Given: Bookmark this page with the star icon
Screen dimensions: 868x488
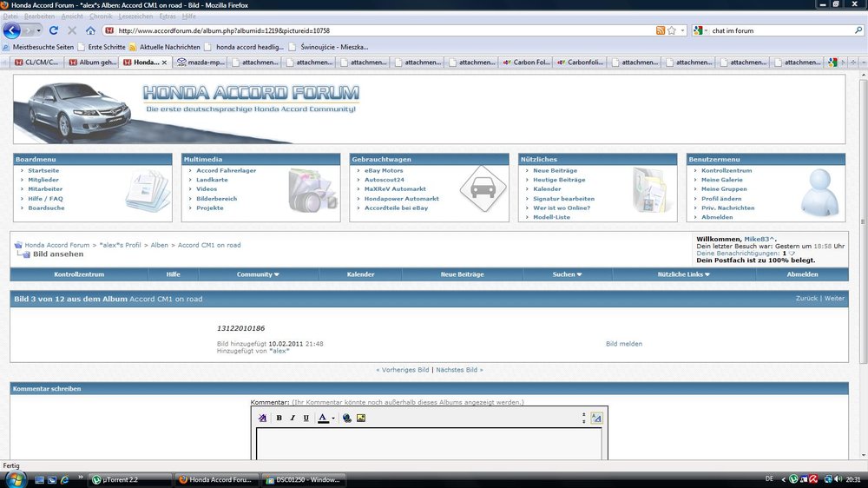Looking at the screenshot, I should pos(672,30).
